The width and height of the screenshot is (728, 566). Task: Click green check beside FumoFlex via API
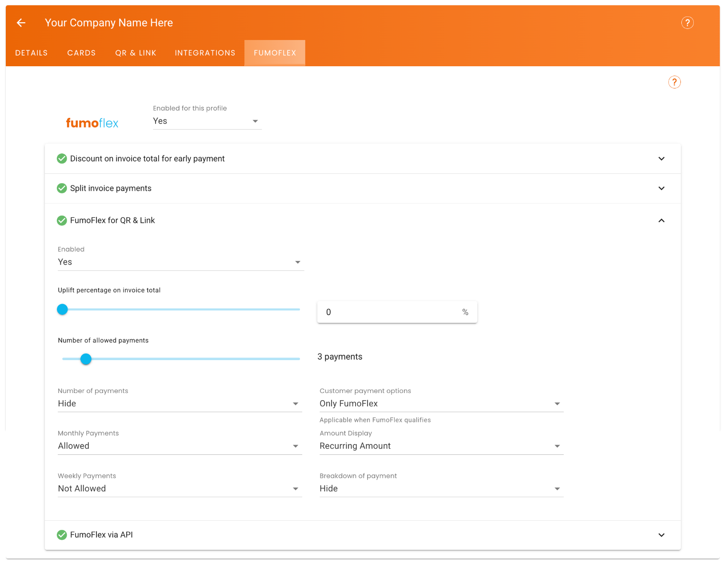(62, 535)
